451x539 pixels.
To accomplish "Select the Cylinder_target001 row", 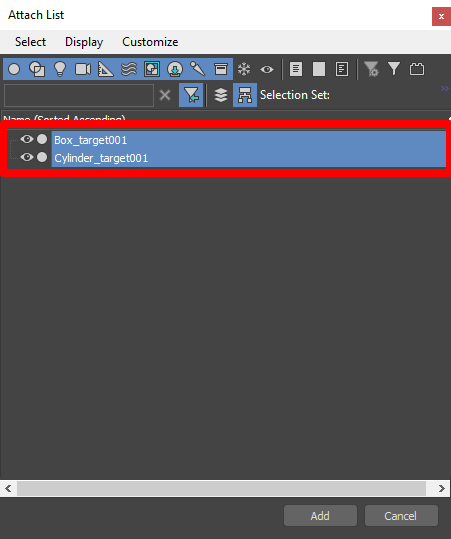I will (249, 158).
